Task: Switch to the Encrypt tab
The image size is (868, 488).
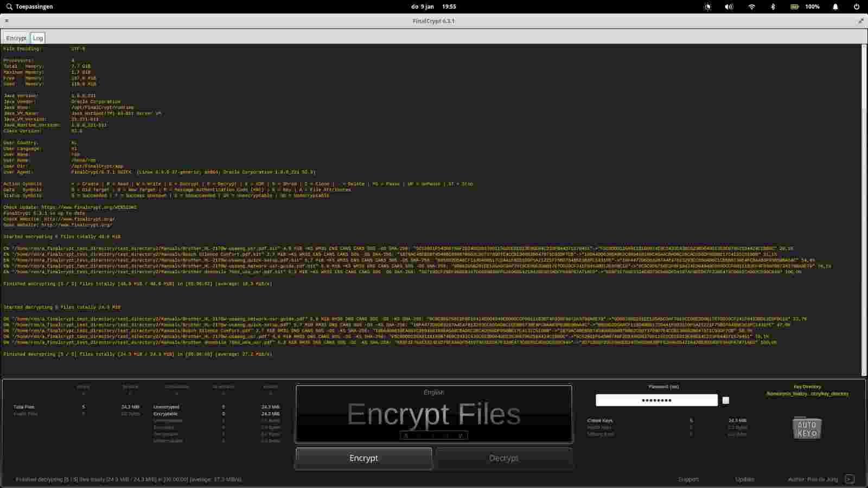Action: tap(16, 38)
